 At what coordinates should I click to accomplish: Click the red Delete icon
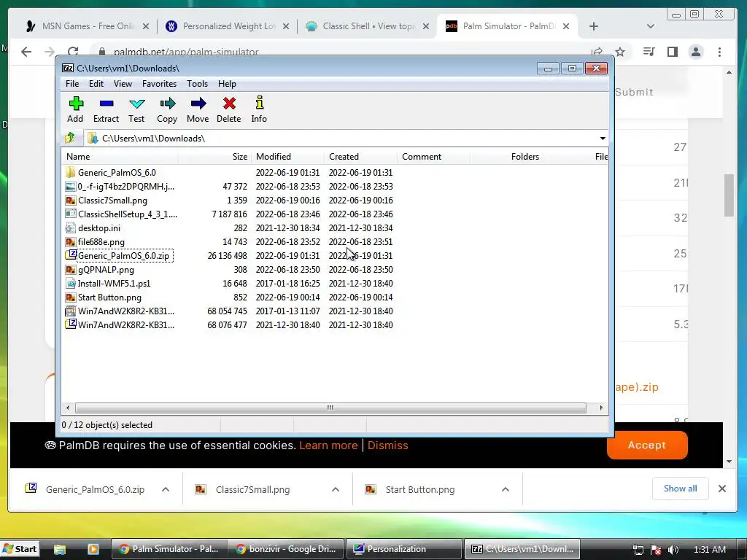229,104
